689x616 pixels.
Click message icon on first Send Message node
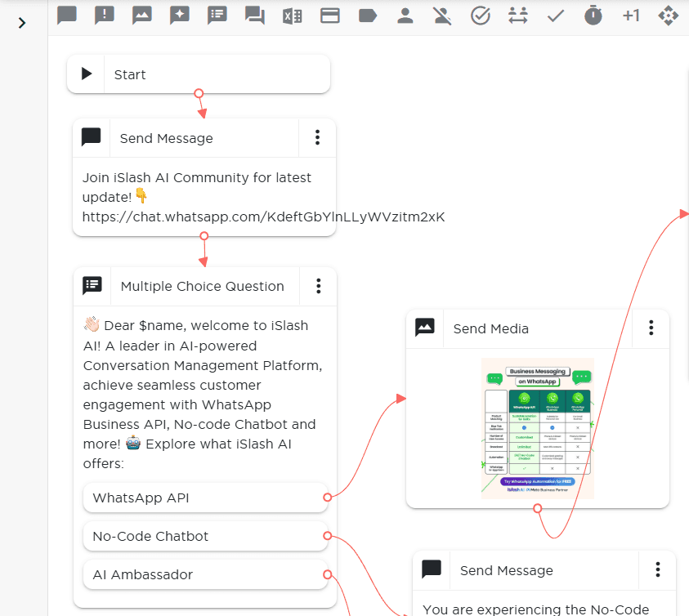[91, 137]
